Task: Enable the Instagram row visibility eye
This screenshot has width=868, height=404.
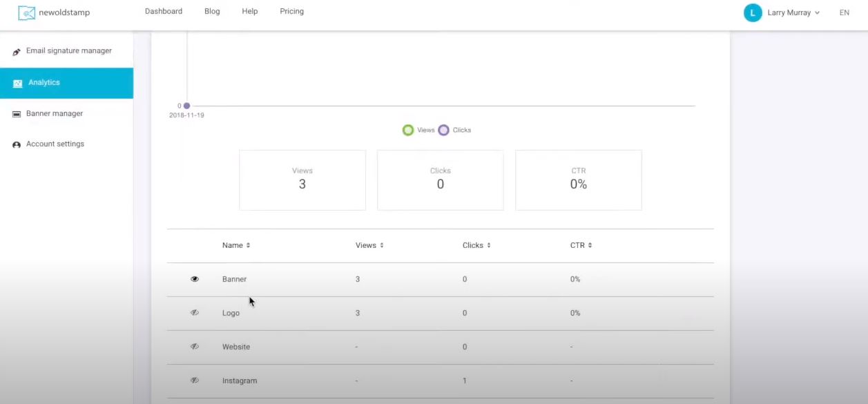Action: (195, 381)
